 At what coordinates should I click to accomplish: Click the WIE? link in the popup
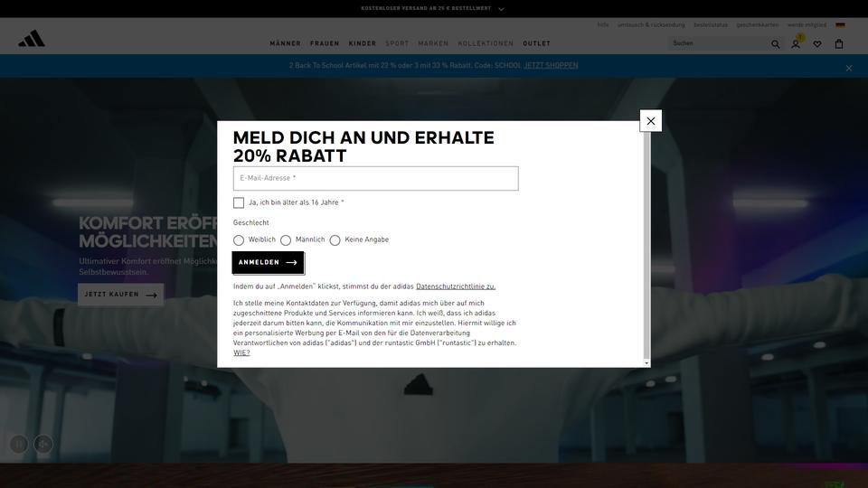pyautogui.click(x=241, y=353)
